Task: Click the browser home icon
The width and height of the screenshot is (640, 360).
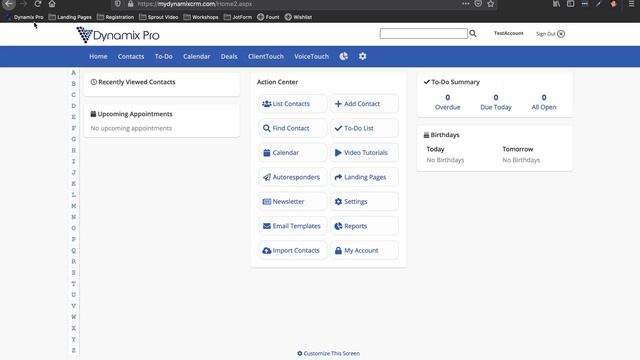Action: 52,4
